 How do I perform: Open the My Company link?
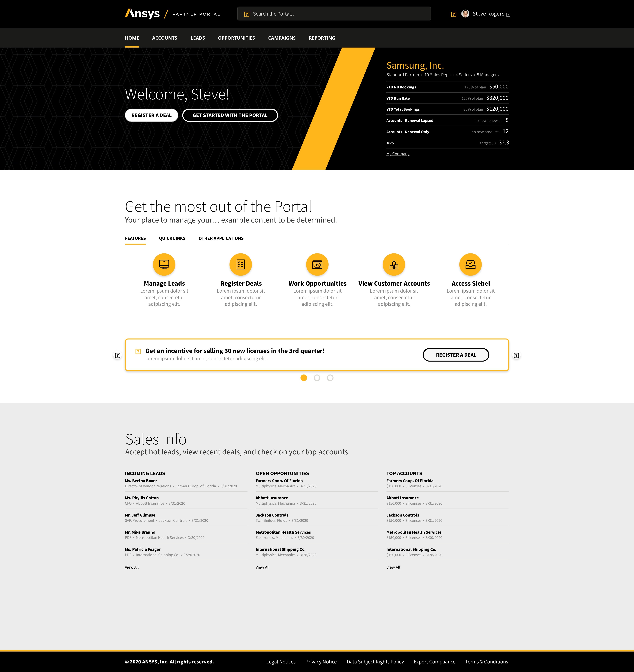(398, 154)
